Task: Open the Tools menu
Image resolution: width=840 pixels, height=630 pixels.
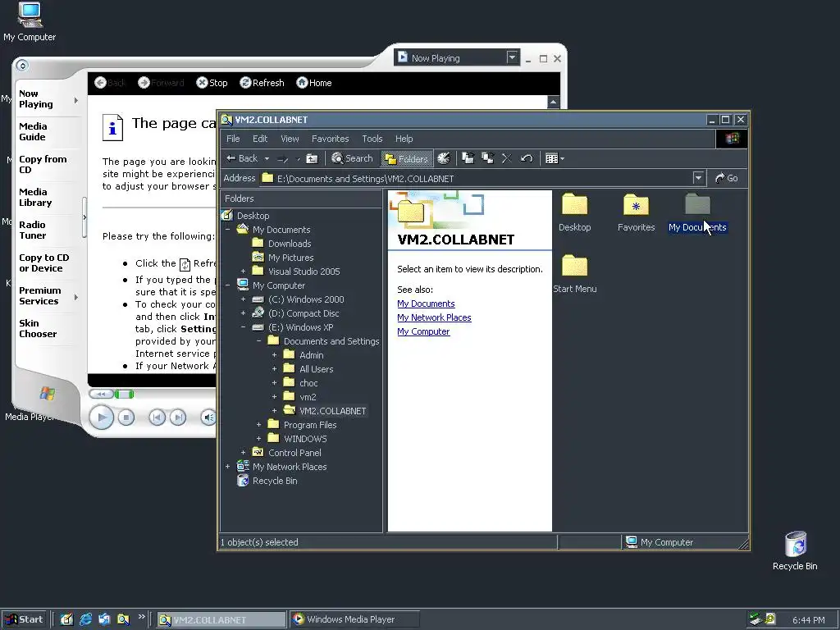Action: [372, 139]
